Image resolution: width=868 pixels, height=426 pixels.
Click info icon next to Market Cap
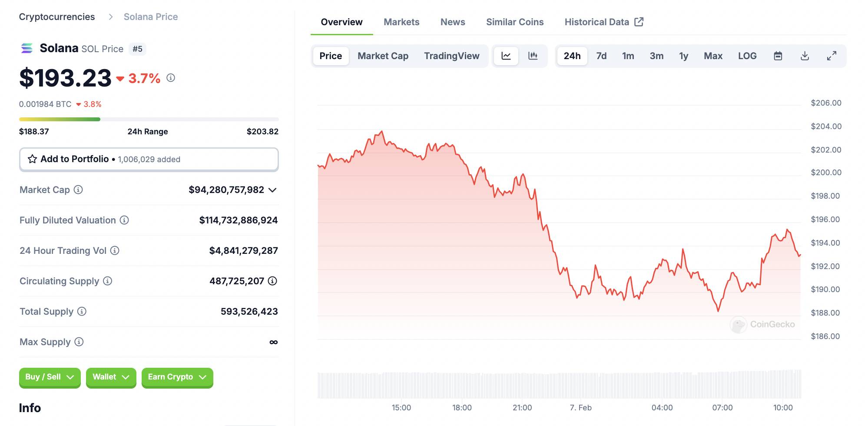tap(78, 190)
